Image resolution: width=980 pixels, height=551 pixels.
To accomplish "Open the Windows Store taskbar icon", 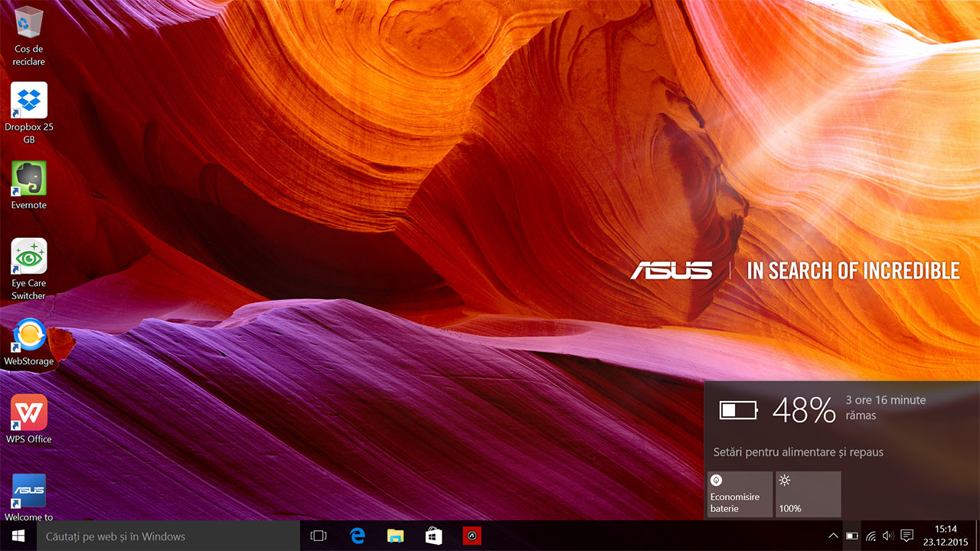I will [433, 536].
